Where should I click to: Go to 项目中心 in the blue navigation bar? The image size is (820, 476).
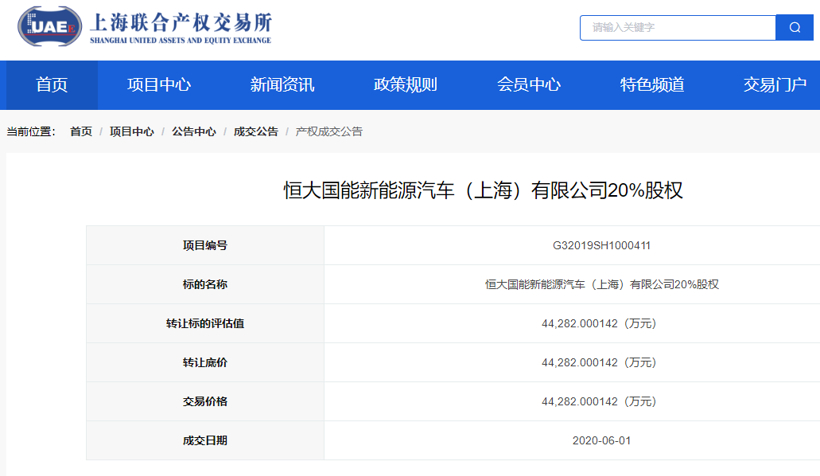[159, 85]
